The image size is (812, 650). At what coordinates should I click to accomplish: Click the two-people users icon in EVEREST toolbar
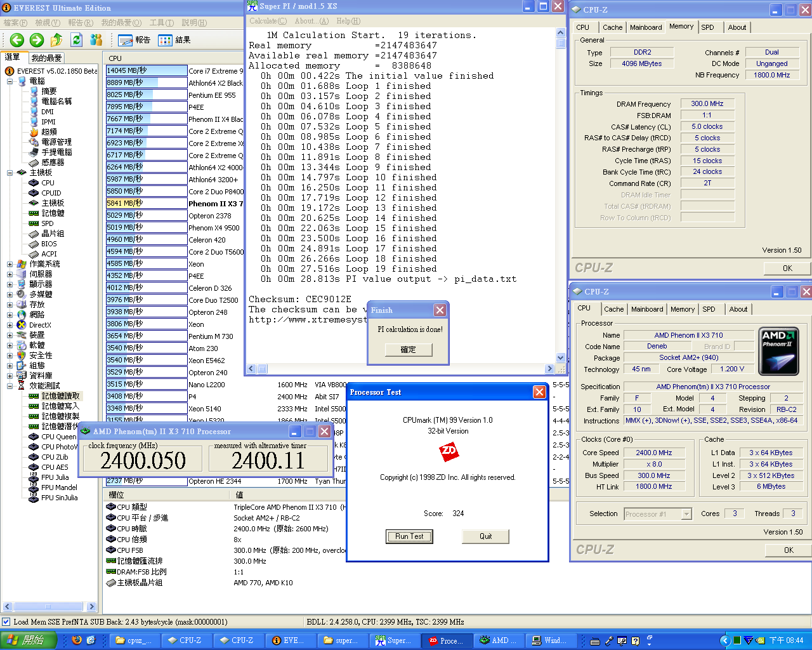tap(96, 40)
